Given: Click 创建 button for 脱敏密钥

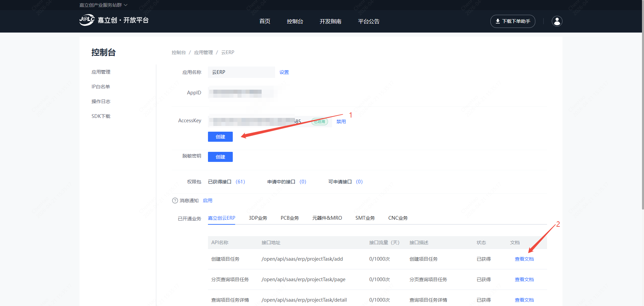Looking at the screenshot, I should point(220,157).
